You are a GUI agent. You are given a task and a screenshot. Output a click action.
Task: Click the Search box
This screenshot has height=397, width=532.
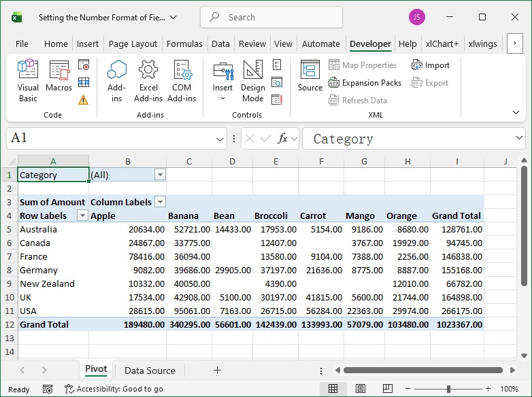(x=271, y=17)
